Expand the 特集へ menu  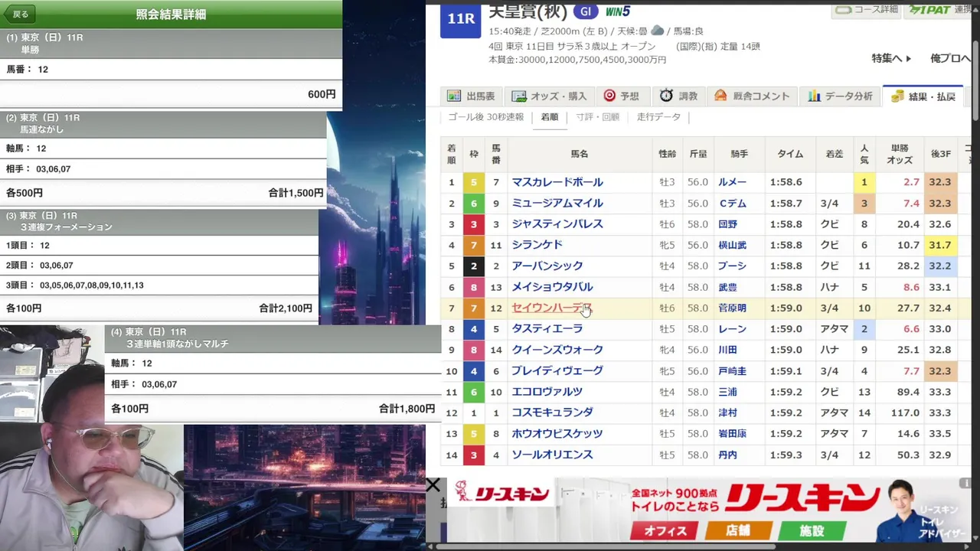click(x=891, y=58)
